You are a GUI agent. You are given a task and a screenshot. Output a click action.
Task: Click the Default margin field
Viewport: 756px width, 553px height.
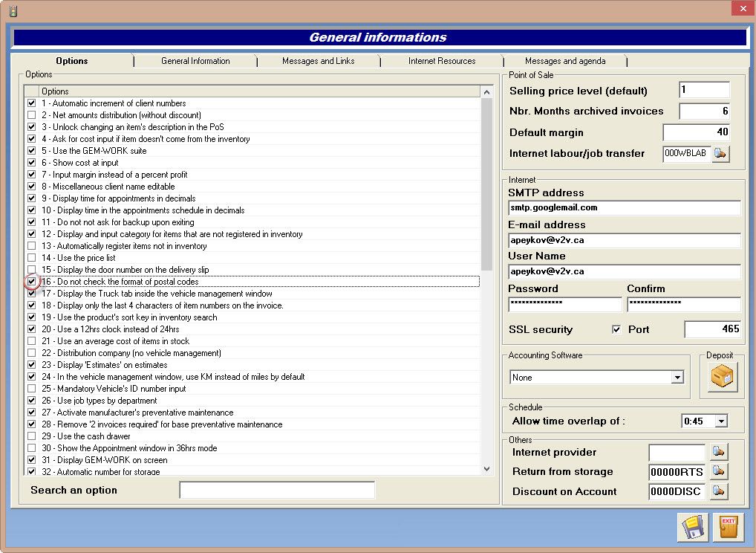[696, 132]
